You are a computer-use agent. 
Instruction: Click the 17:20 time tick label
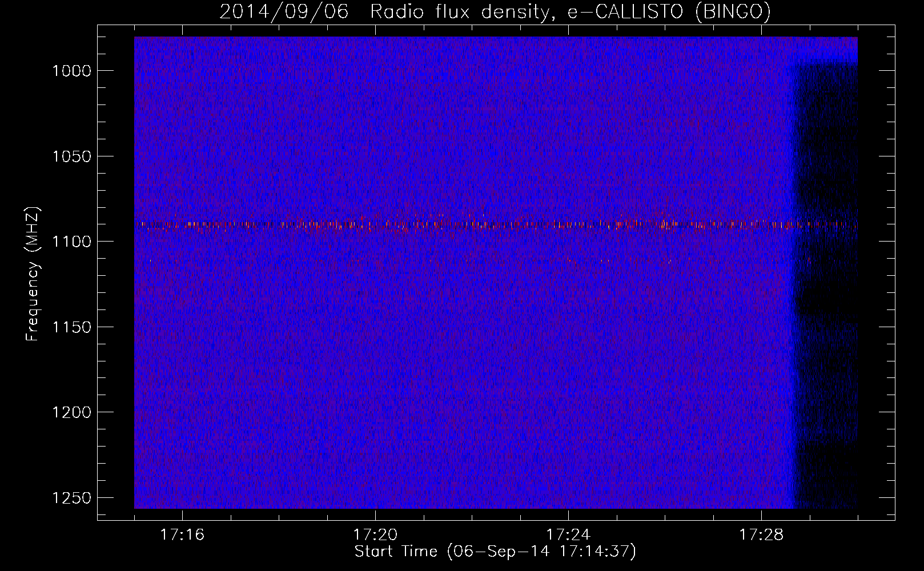coord(375,535)
